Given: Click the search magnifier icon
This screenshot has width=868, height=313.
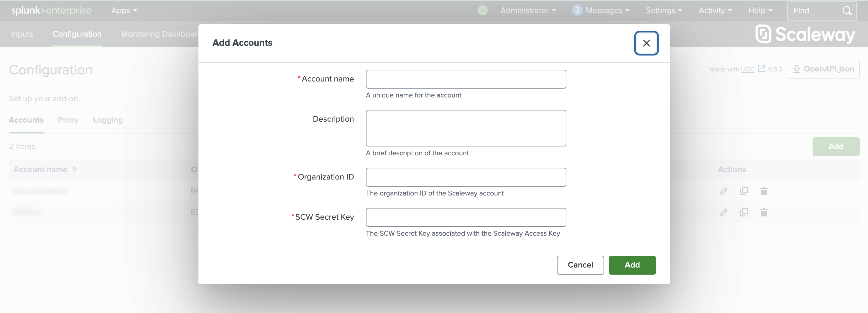Looking at the screenshot, I should point(847,11).
